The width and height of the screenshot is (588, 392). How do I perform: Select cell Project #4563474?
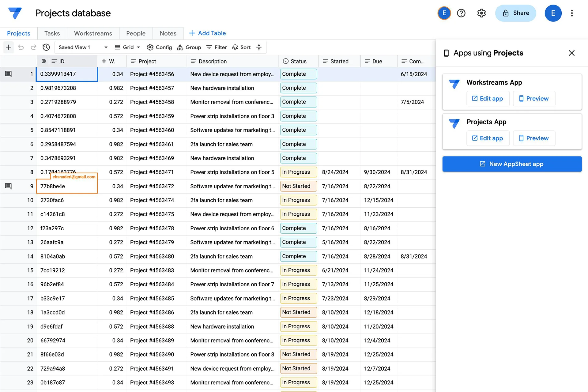click(x=156, y=200)
